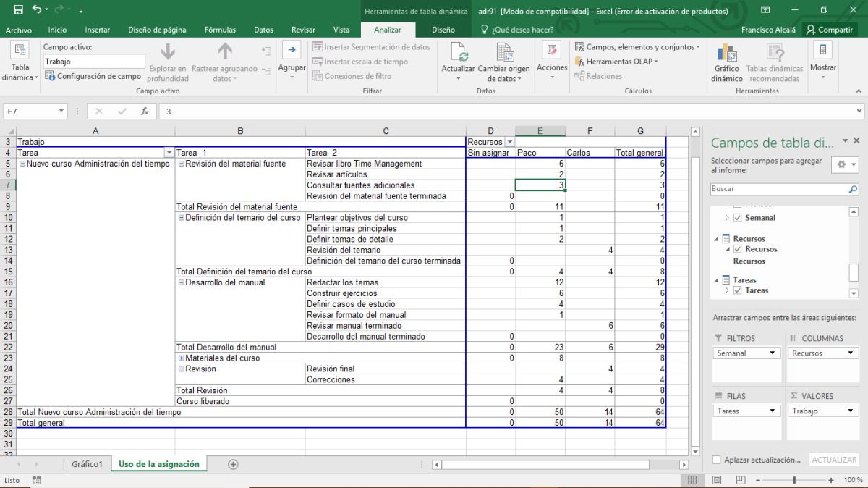
Task: Uncheck the Semanal field checkbox
Action: (x=738, y=218)
